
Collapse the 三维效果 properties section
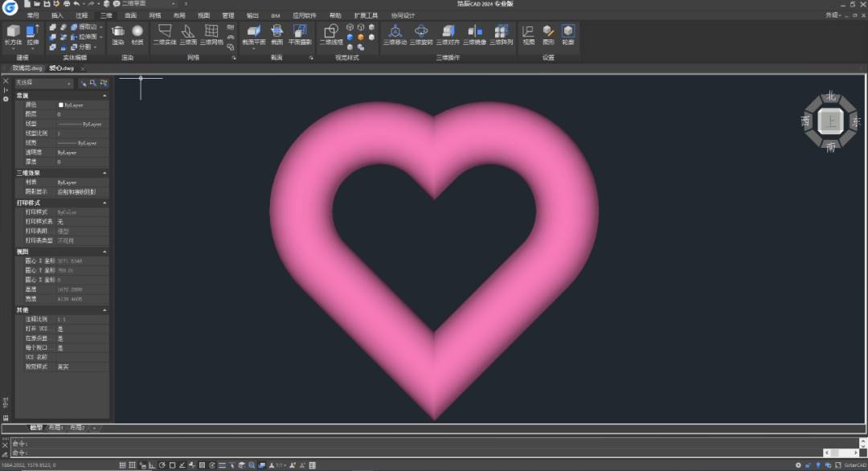104,173
